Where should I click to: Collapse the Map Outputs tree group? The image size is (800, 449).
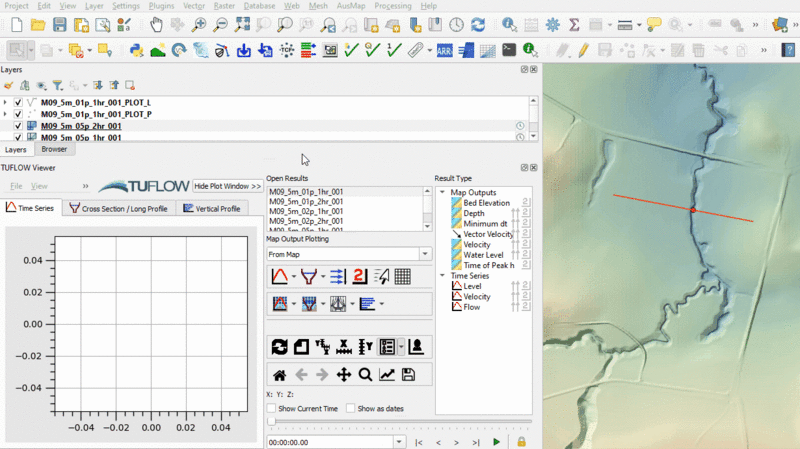pyautogui.click(x=443, y=193)
